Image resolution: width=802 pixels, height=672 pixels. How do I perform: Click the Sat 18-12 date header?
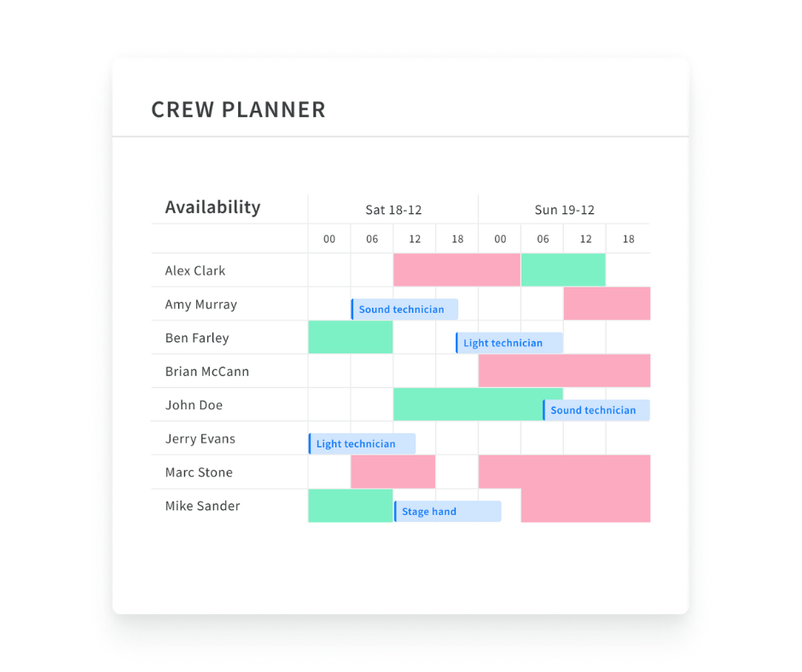pyautogui.click(x=393, y=210)
